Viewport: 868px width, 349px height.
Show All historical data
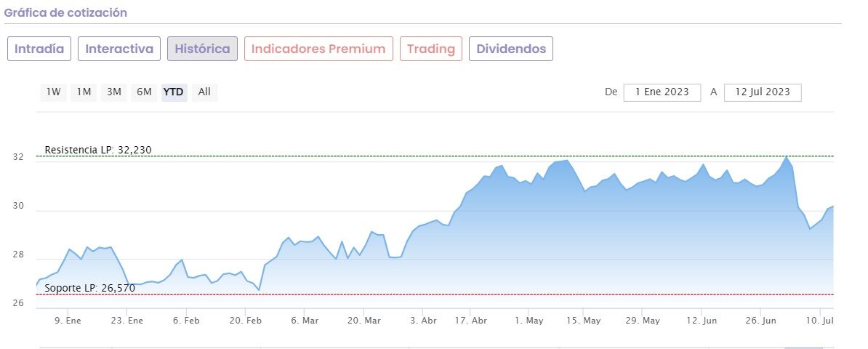click(204, 92)
